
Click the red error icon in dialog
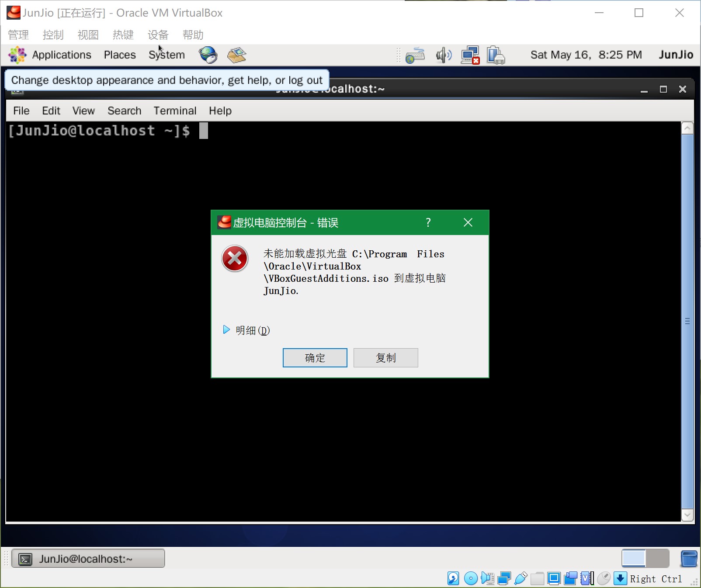pyautogui.click(x=235, y=258)
